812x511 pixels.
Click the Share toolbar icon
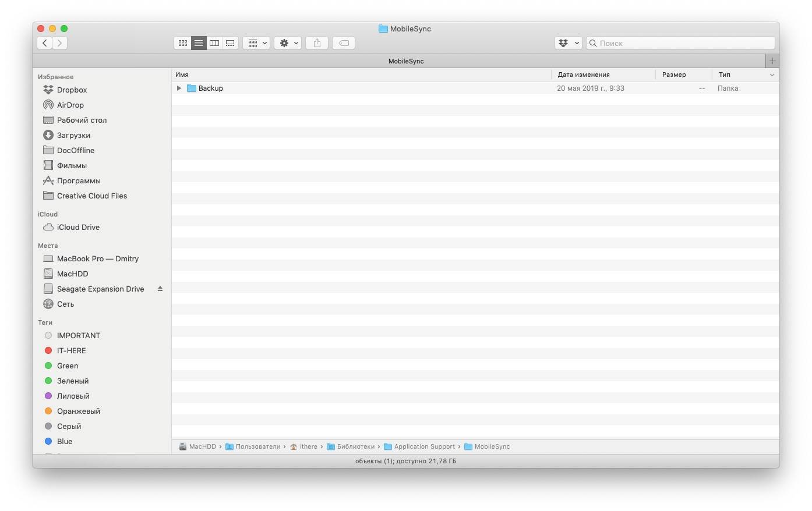317,43
